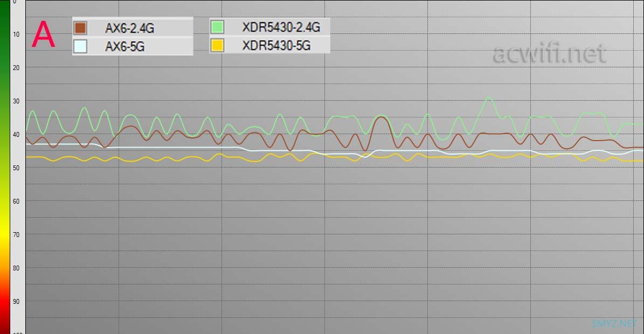Click the 40 value on the signal axis
Image resolution: width=644 pixels, height=334 pixels.
tap(16, 135)
